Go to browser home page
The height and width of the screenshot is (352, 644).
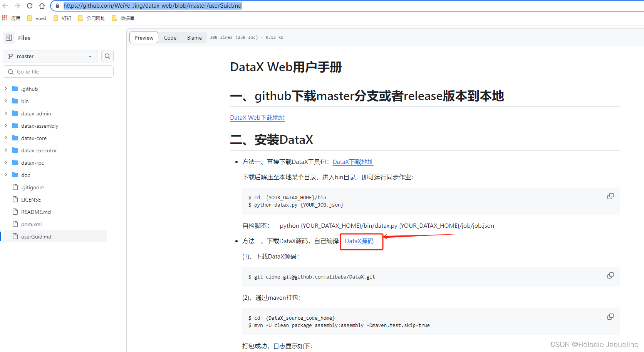pyautogui.click(x=42, y=6)
